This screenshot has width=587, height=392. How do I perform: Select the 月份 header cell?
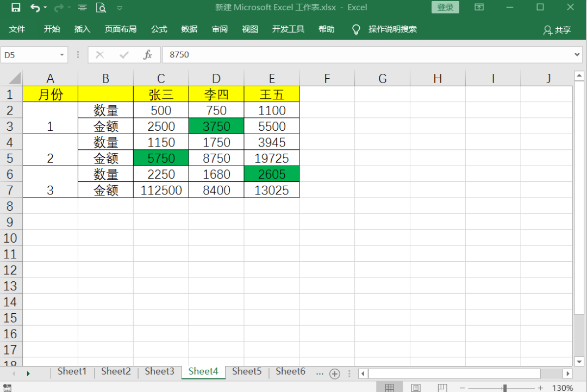click(x=50, y=94)
